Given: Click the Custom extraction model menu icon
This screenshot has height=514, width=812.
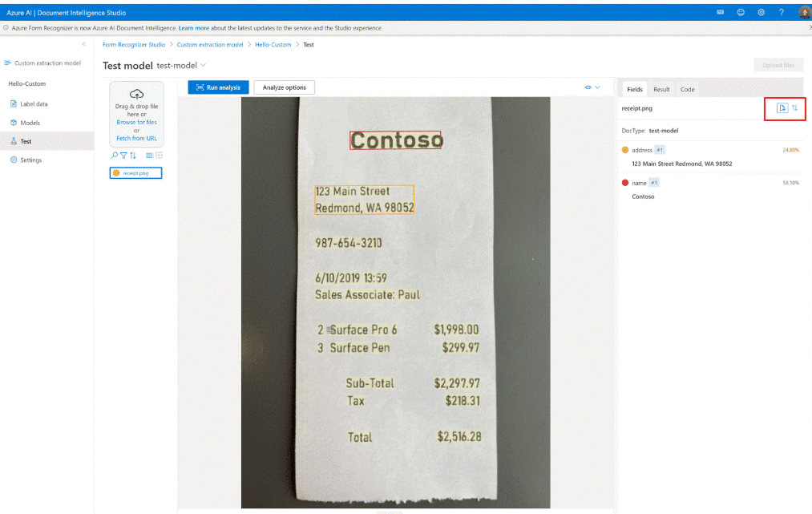Looking at the screenshot, I should tap(8, 63).
